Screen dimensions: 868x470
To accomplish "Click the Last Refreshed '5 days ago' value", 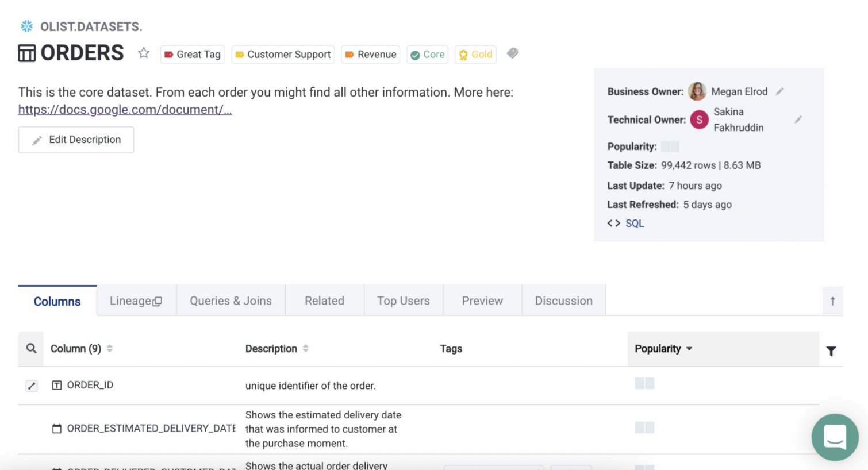I will [x=708, y=205].
